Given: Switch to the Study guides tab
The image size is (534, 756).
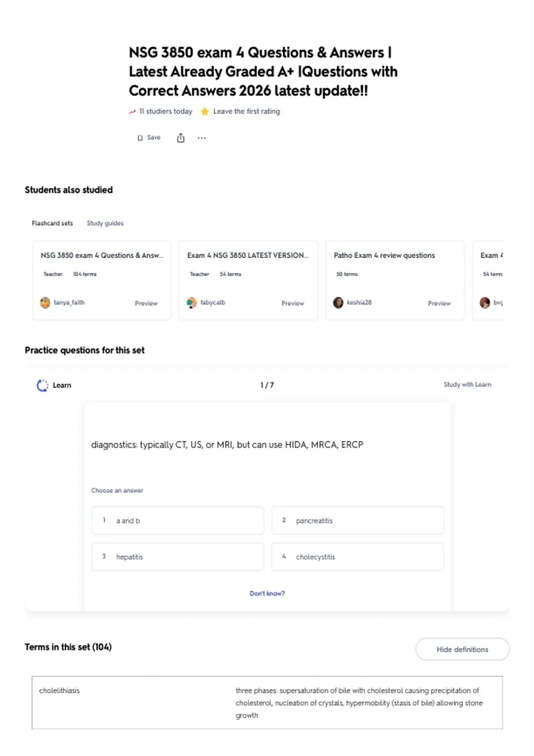Looking at the screenshot, I should 105,223.
